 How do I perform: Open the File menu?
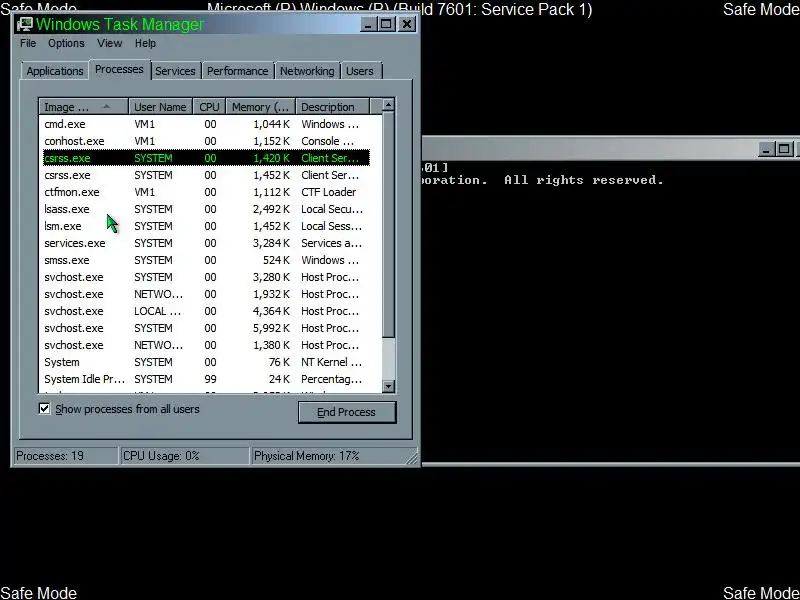click(x=28, y=43)
